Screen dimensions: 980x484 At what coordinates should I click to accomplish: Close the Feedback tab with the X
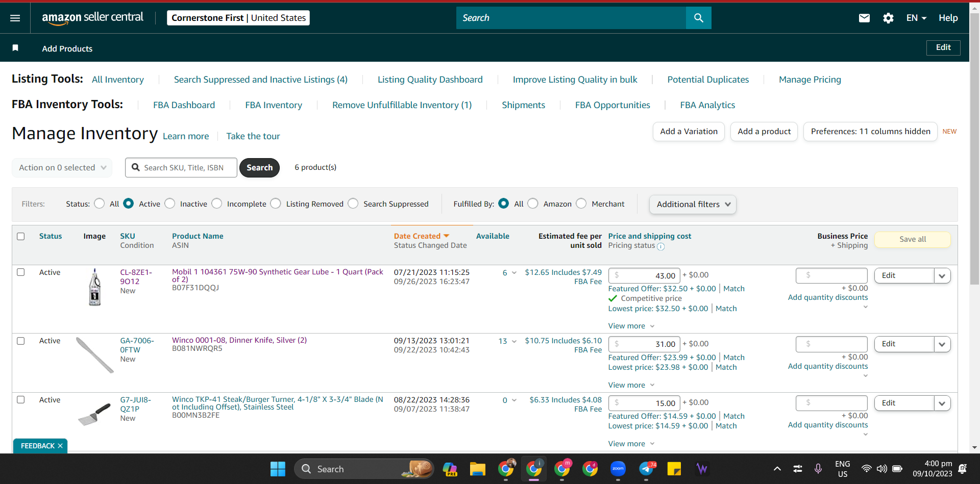point(60,446)
